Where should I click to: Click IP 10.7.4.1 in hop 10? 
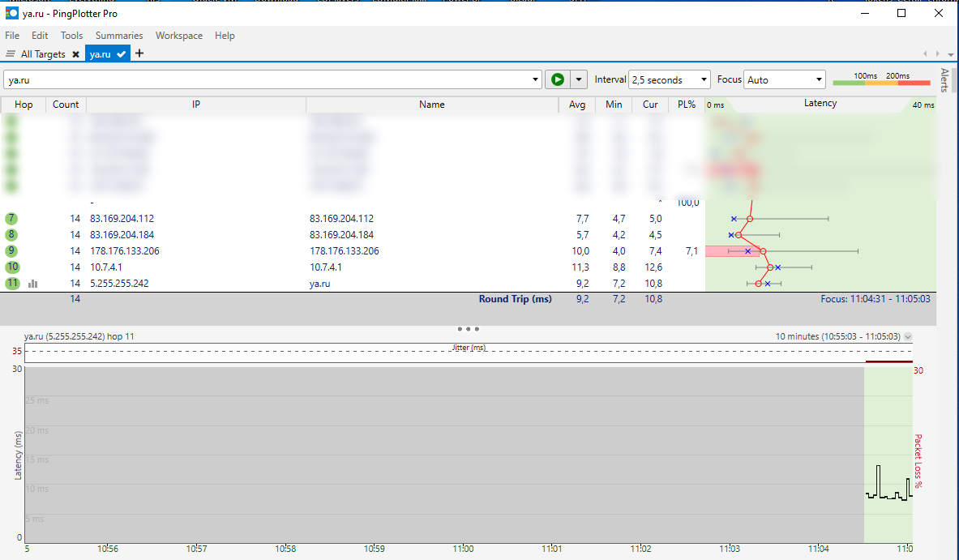(x=106, y=267)
